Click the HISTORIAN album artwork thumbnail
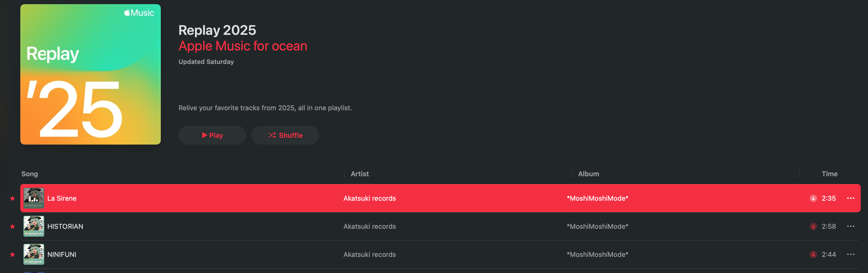The width and height of the screenshot is (868, 273). click(34, 226)
